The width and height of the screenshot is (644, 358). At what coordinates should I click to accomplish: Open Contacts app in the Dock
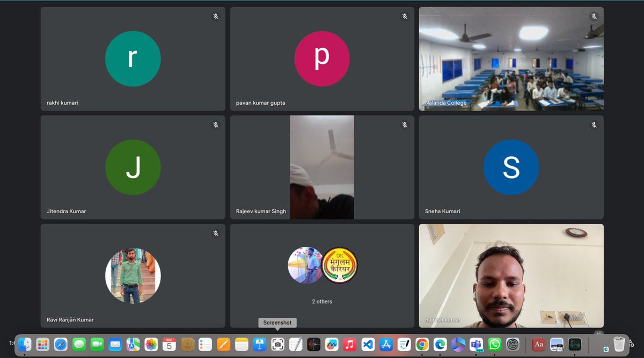click(187, 344)
